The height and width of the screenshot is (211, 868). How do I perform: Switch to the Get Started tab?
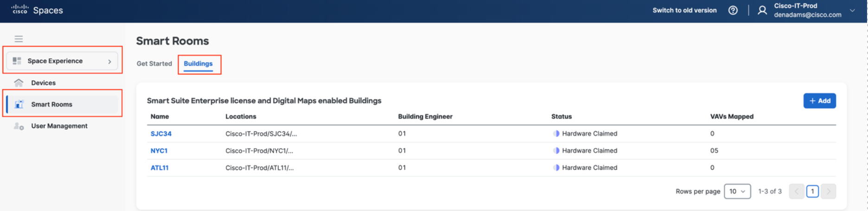(x=154, y=64)
